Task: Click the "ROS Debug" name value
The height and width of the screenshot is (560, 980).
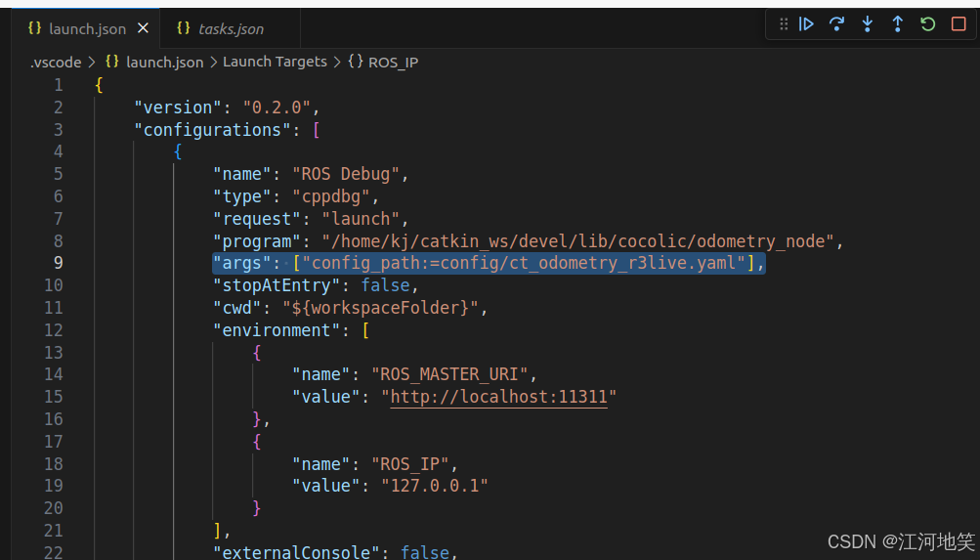Action: coord(346,174)
